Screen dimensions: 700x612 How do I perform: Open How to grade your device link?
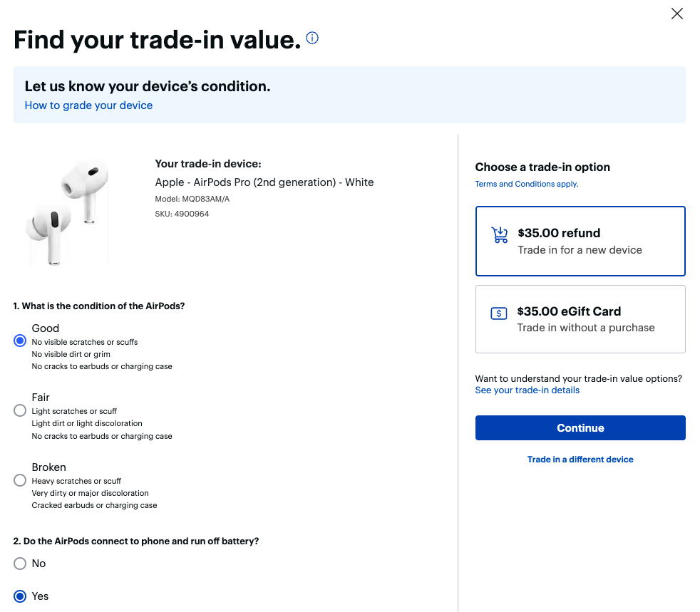click(88, 105)
